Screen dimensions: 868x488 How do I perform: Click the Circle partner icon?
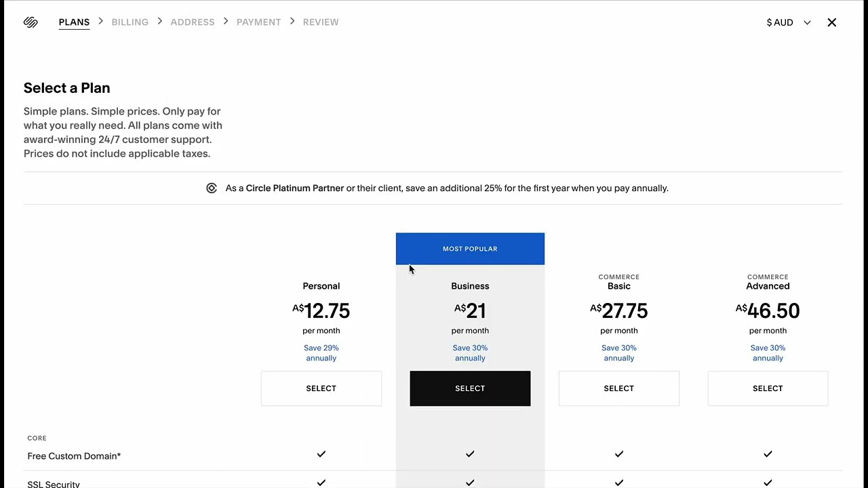click(212, 188)
